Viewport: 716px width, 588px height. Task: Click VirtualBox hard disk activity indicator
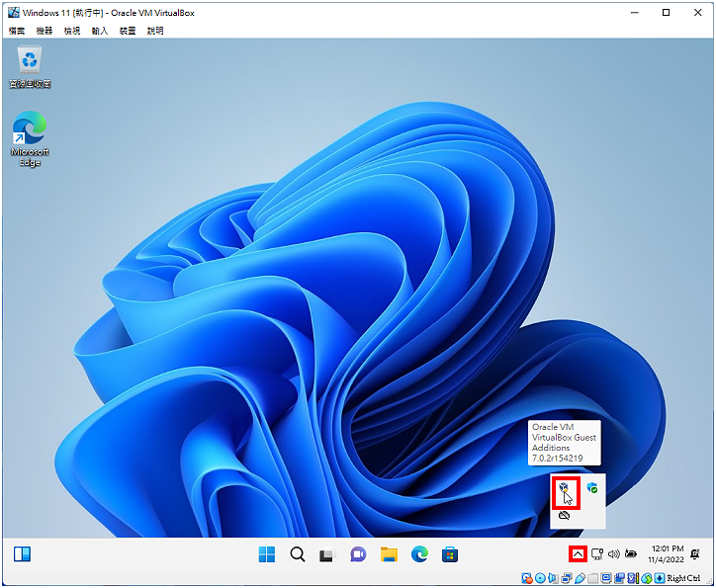[x=527, y=578]
